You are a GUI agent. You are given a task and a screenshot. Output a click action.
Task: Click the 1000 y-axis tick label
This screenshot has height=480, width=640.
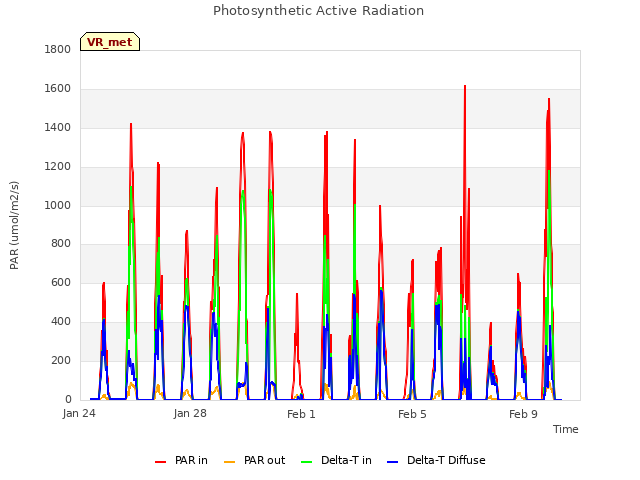58,205
